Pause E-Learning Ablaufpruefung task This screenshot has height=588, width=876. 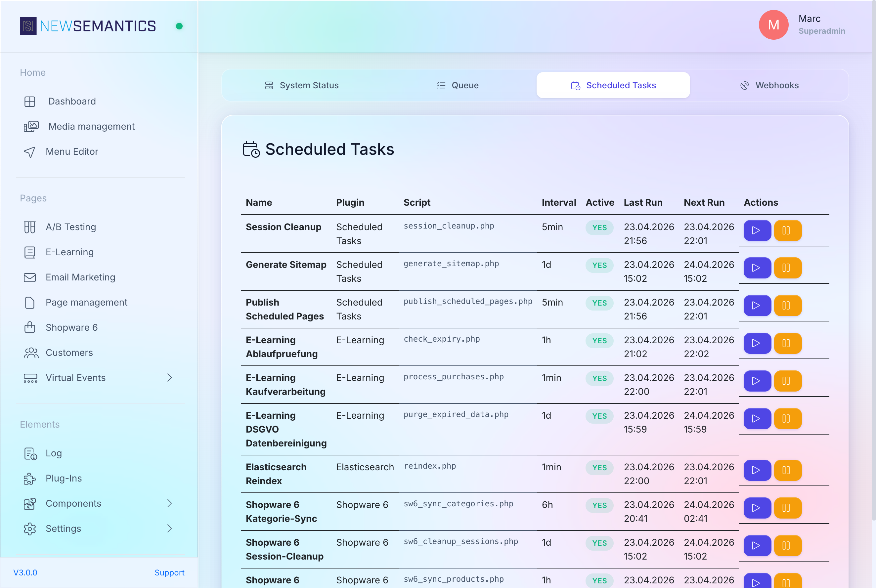click(x=787, y=344)
